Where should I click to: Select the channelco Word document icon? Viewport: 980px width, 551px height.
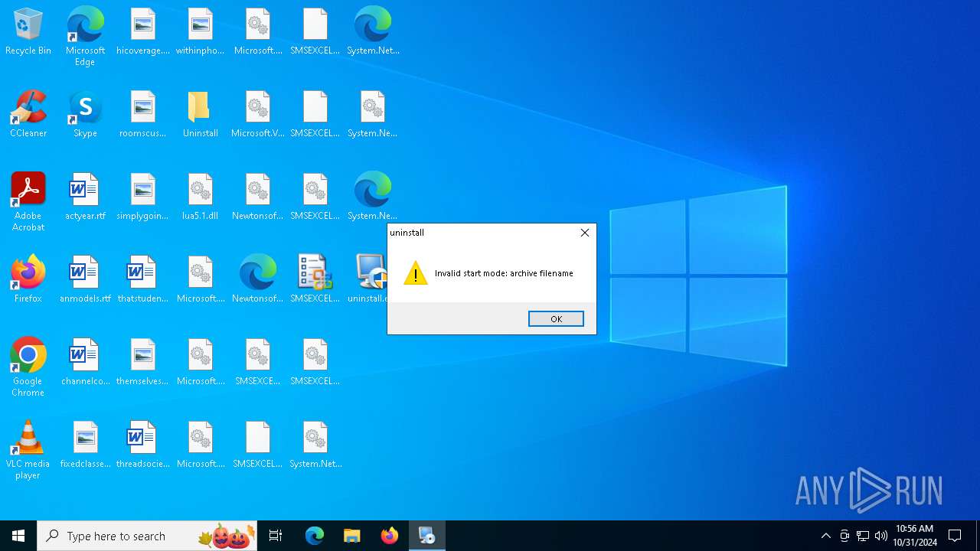pyautogui.click(x=85, y=363)
